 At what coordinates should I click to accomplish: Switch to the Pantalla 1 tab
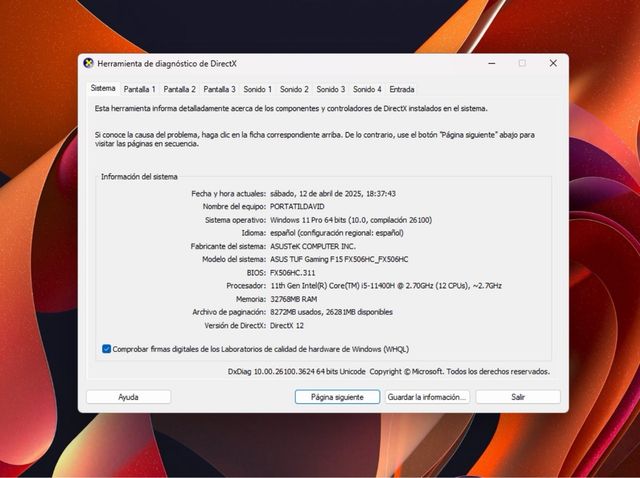pyautogui.click(x=139, y=89)
